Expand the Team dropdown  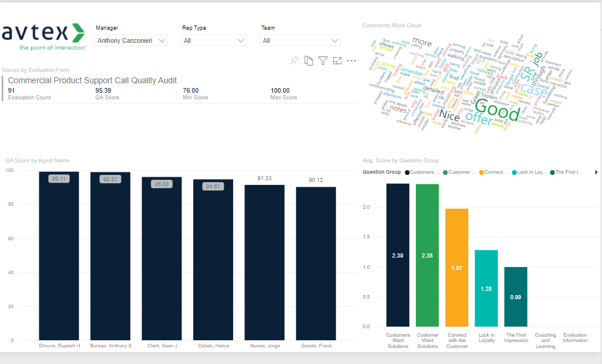300,40
